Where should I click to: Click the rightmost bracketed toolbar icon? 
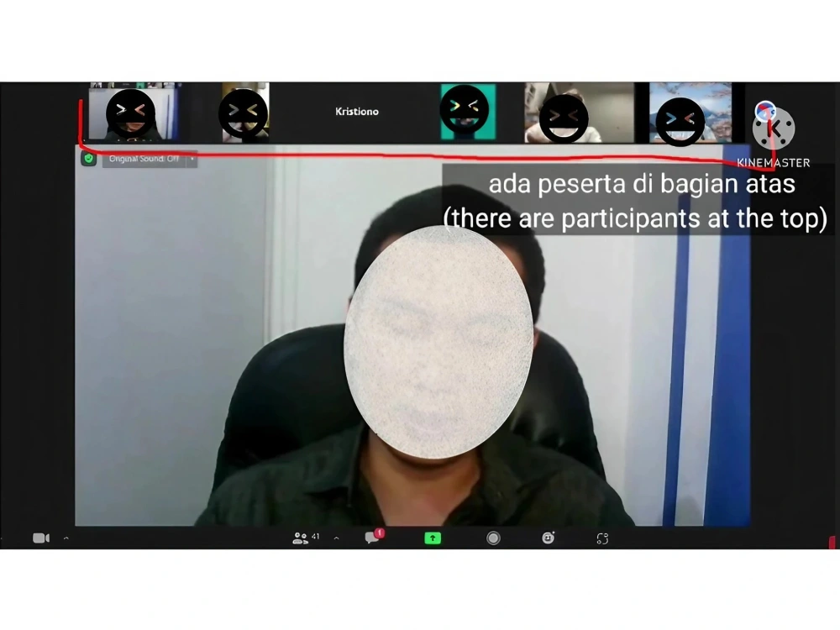tap(602, 538)
